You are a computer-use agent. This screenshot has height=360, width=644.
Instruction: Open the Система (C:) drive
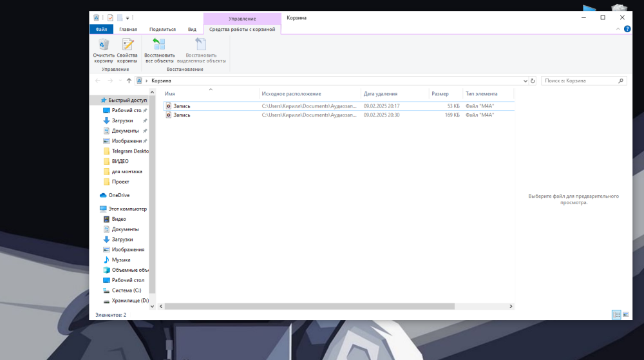tap(122, 290)
